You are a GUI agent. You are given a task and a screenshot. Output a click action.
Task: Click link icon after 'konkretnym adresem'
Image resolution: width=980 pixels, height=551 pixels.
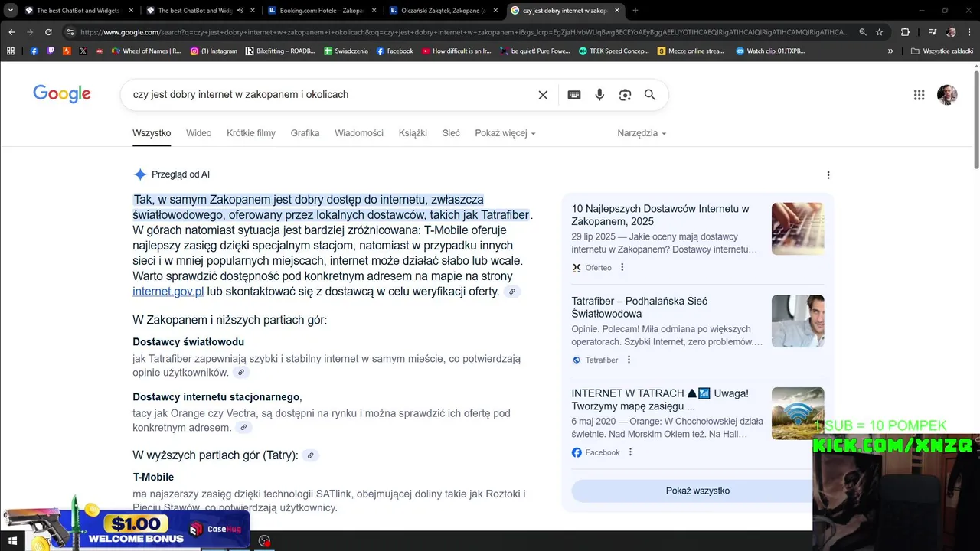coord(243,428)
